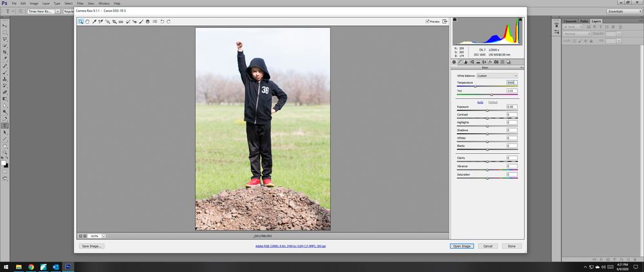Switch to the Channels tab
The width and height of the screenshot is (644, 272).
point(570,21)
